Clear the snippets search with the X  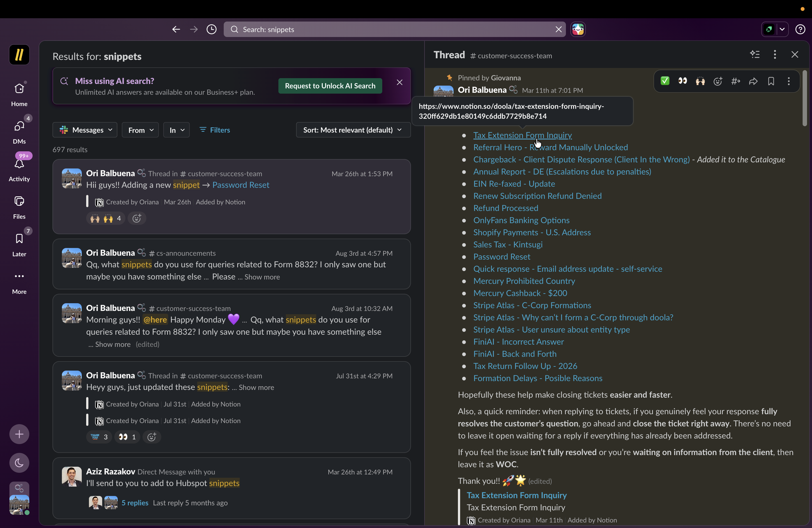(558, 29)
